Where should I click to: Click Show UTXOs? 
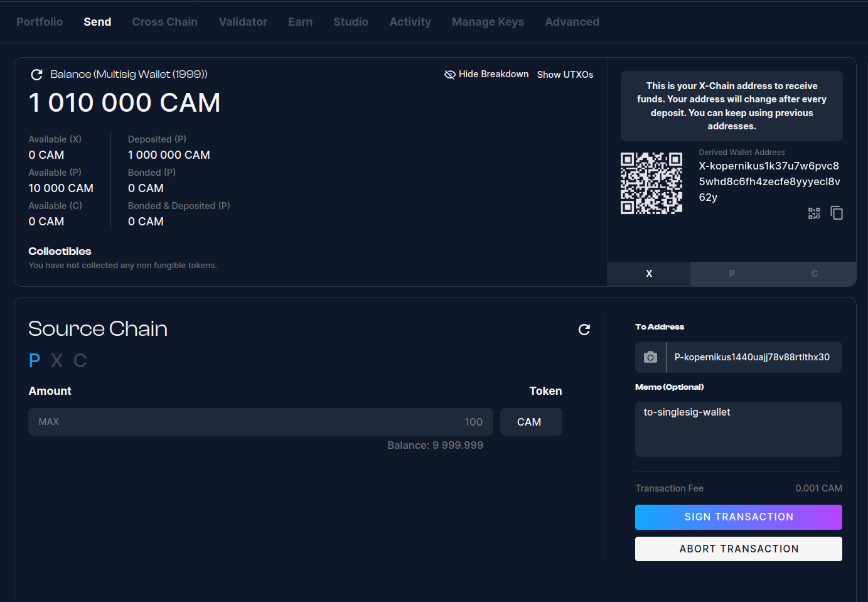(x=565, y=75)
